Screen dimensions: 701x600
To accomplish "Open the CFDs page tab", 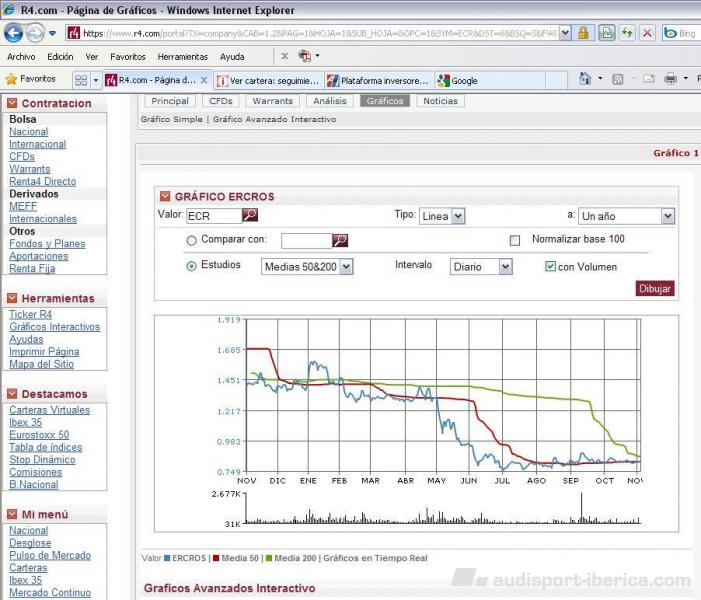I will 221,101.
